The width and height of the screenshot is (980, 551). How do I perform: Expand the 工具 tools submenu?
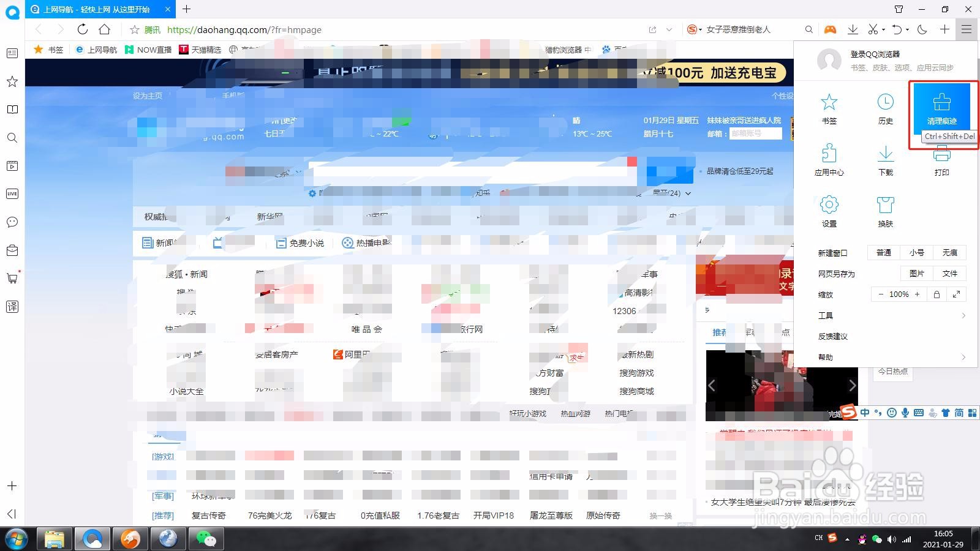click(826, 315)
